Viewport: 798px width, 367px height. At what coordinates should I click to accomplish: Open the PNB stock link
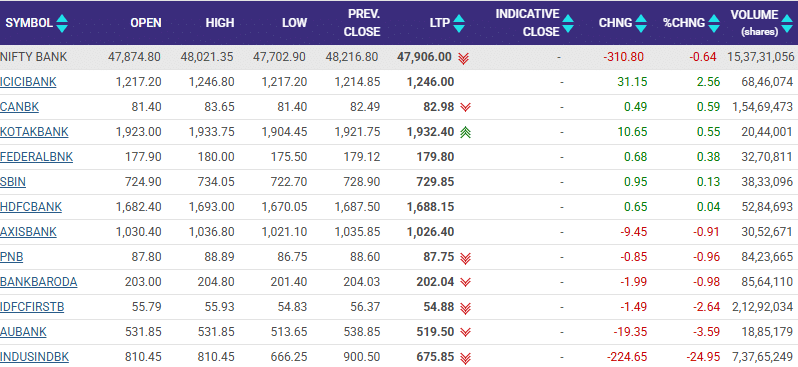tap(12, 257)
